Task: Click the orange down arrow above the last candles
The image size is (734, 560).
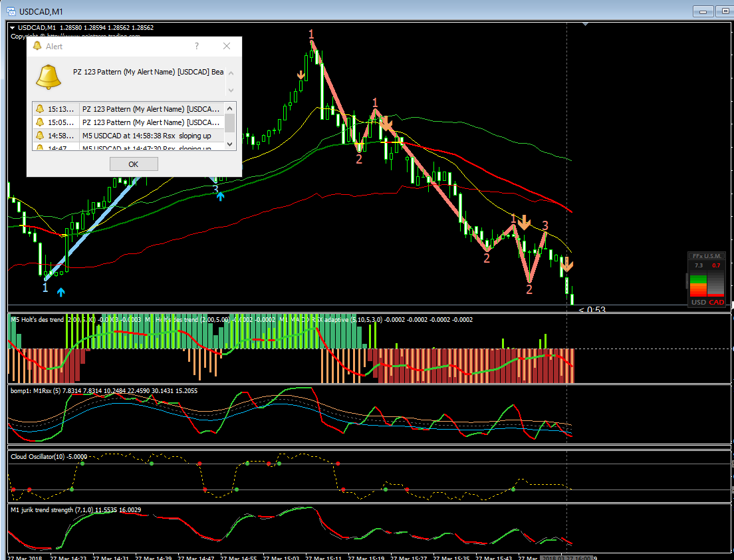Action: coord(566,264)
